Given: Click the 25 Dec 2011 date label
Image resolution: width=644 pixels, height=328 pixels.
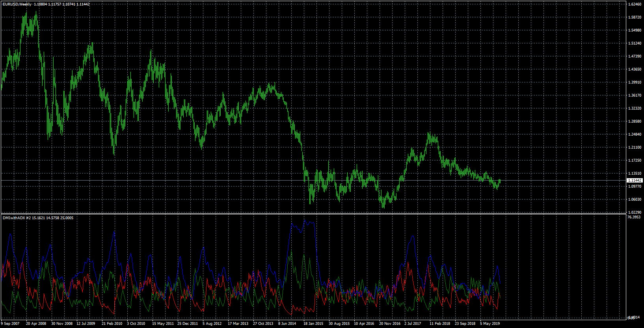Looking at the screenshot, I should [188, 324].
